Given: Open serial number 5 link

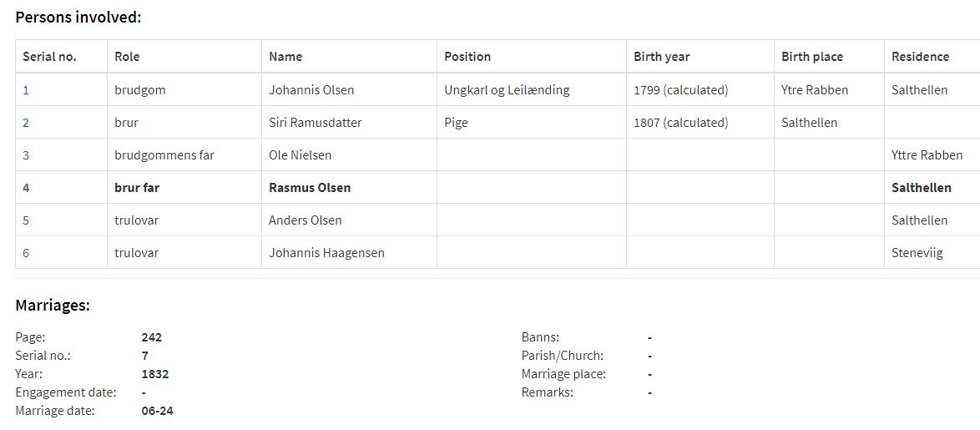Looking at the screenshot, I should coord(26,220).
